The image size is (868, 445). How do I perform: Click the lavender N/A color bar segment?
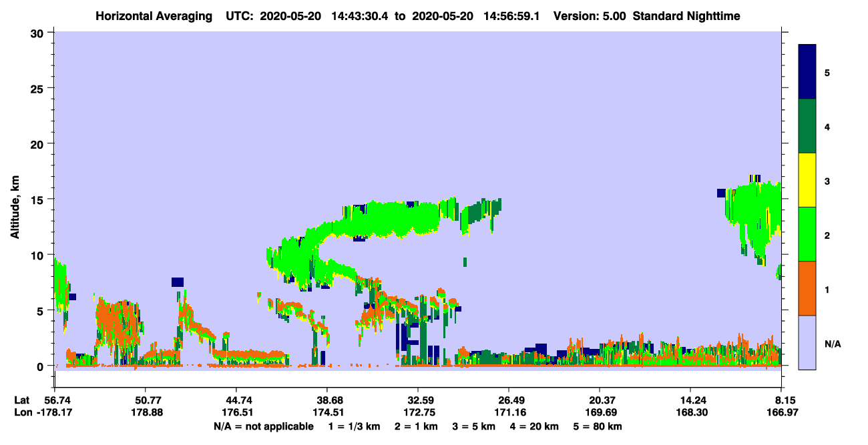[807, 342]
